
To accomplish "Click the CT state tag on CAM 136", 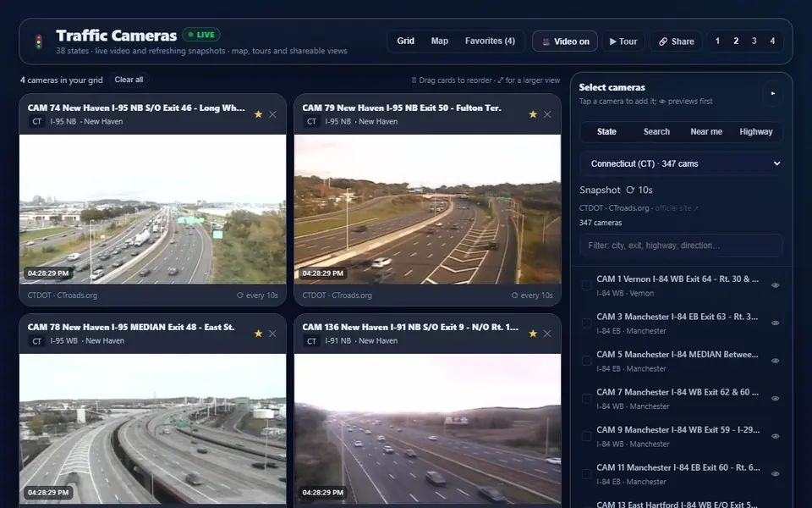I will point(311,341).
